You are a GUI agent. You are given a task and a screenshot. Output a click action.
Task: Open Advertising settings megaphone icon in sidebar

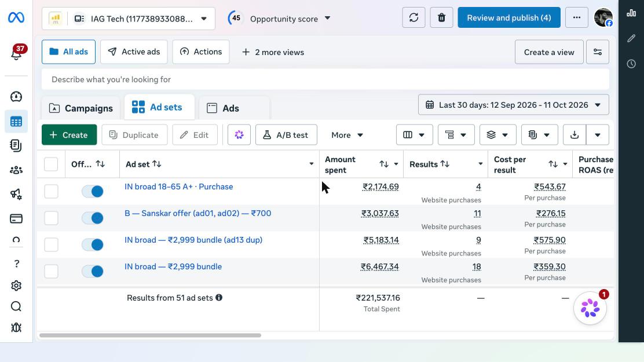16,194
